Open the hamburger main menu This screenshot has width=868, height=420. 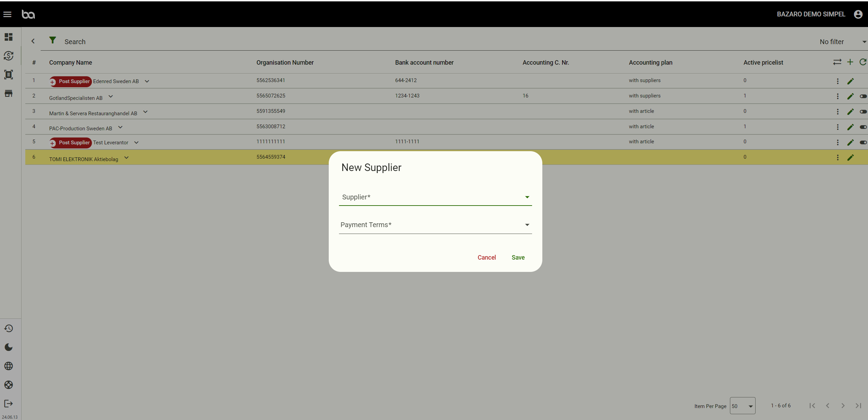[8, 14]
